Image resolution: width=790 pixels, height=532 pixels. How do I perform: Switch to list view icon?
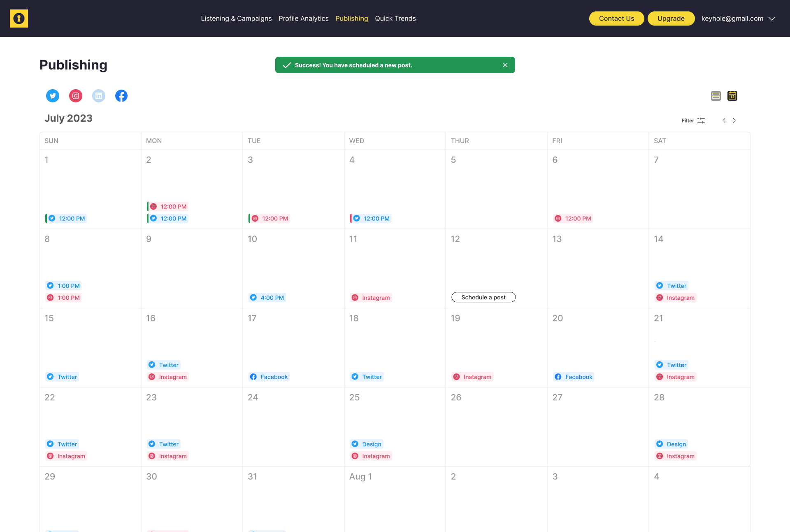coord(716,96)
